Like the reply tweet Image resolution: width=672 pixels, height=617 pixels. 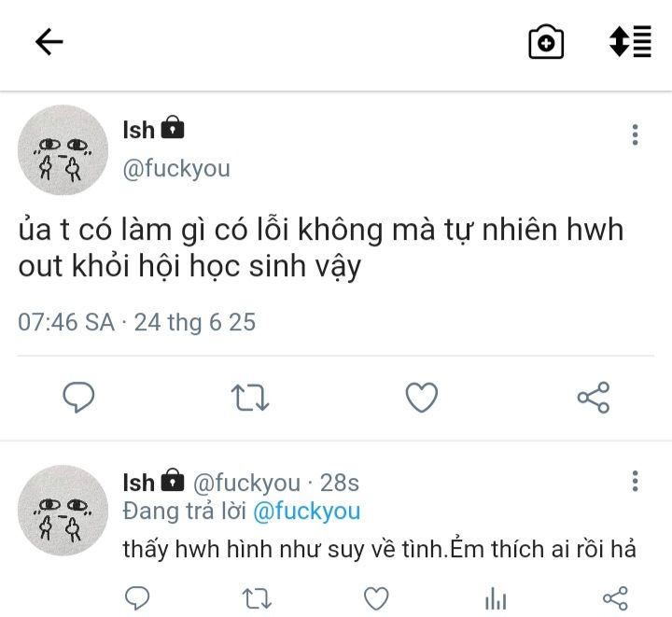point(376,598)
